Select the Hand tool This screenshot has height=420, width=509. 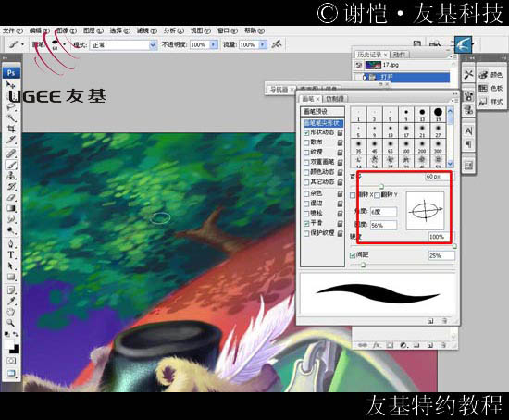click(x=11, y=312)
